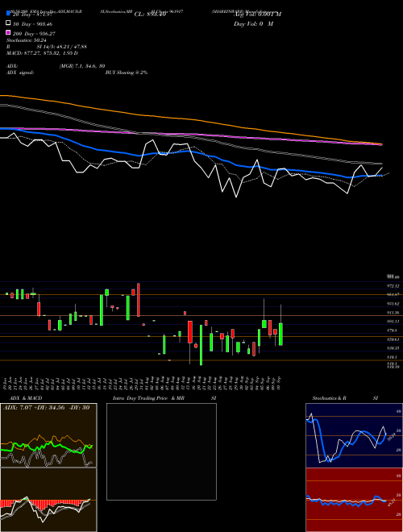
Task: Click the 911.36 price axis label
Action: (x=393, y=313)
